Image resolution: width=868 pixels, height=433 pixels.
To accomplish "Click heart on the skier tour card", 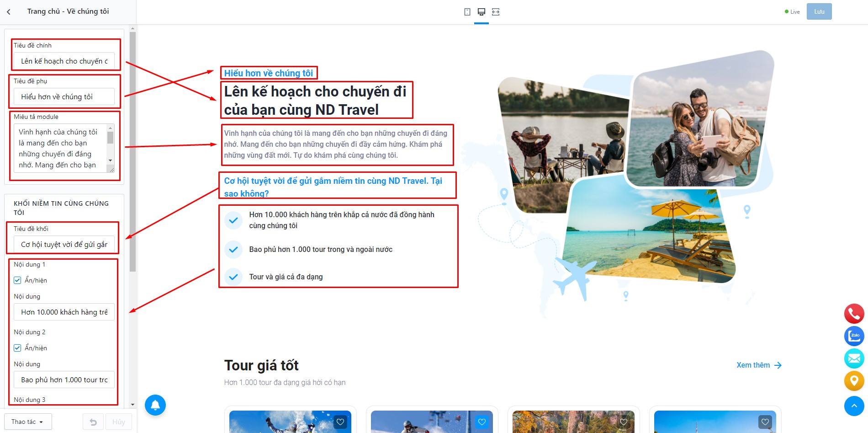I will coord(482,422).
